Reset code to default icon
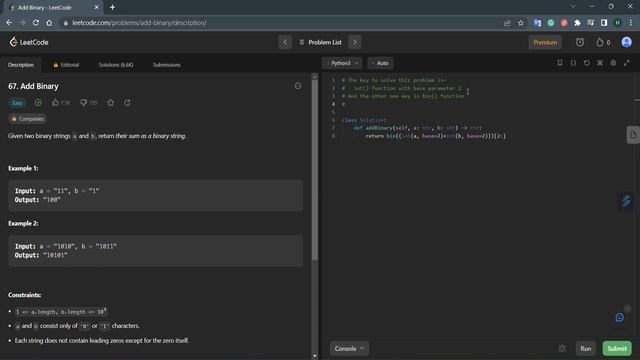 587,63
